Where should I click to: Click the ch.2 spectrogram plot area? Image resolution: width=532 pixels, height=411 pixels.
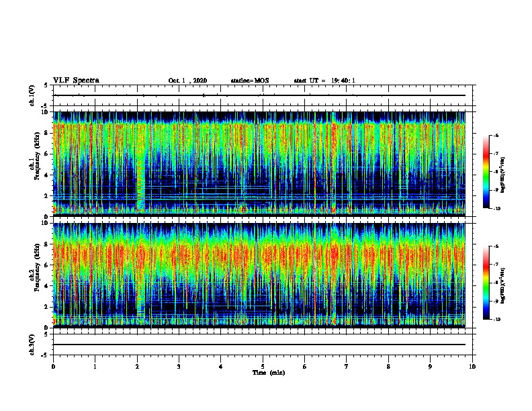click(x=259, y=275)
